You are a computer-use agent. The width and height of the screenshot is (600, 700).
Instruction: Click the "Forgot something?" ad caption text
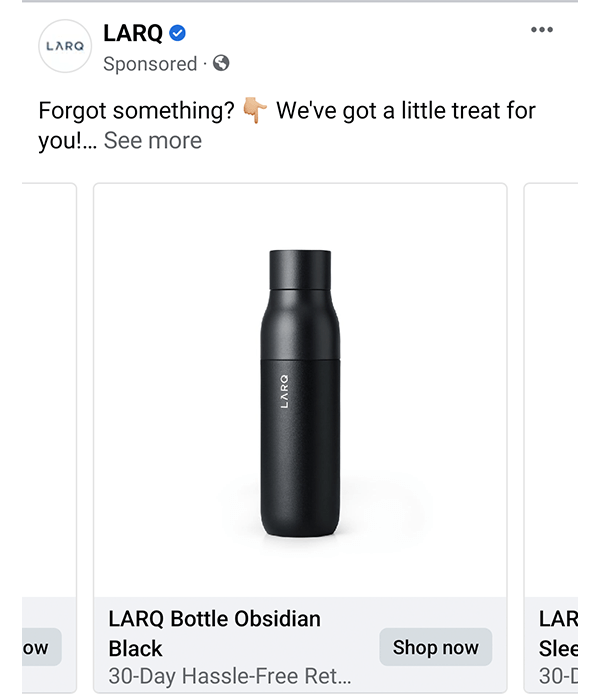tap(135, 111)
